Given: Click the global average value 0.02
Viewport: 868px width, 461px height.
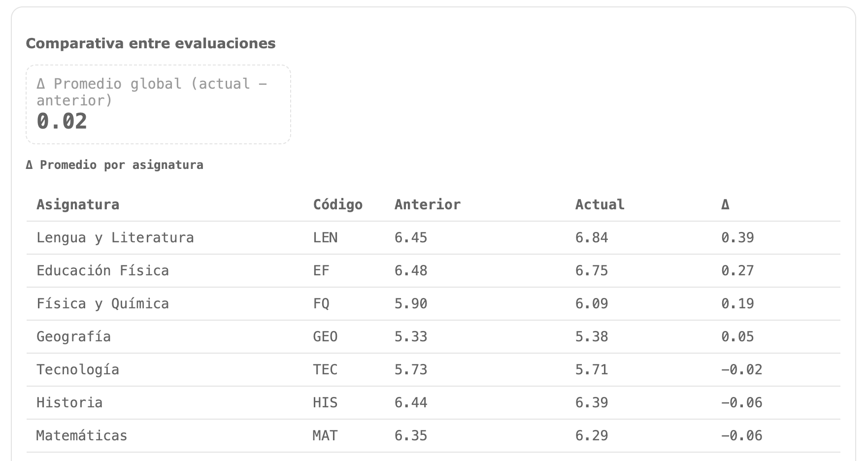Looking at the screenshot, I should [x=62, y=121].
